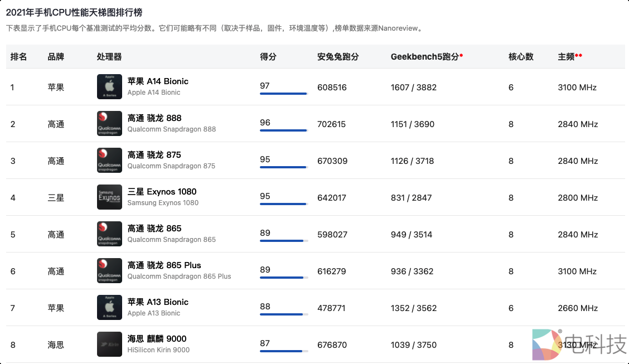This screenshot has height=364, width=629.
Task: Click the Samsung Exynos 1080 chip icon
Action: point(109,197)
